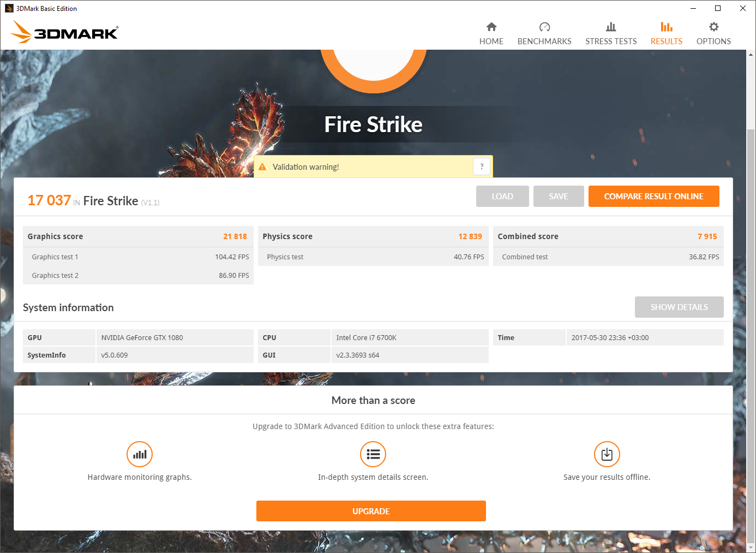756x553 pixels.
Task: Click the Physics score value 12 839
Action: [470, 236]
